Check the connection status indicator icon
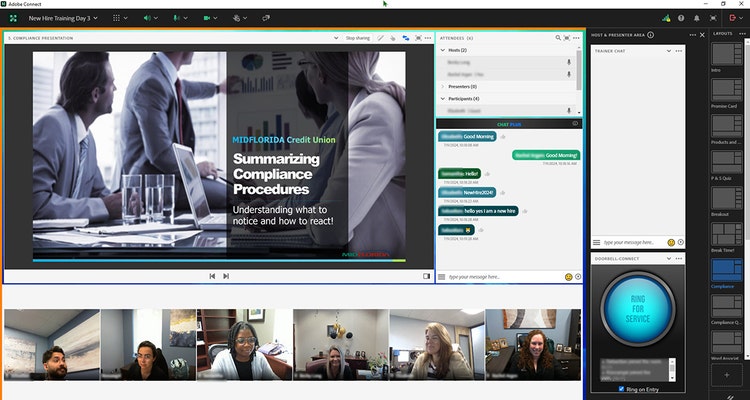Viewport: 750px width, 400px height. point(666,18)
